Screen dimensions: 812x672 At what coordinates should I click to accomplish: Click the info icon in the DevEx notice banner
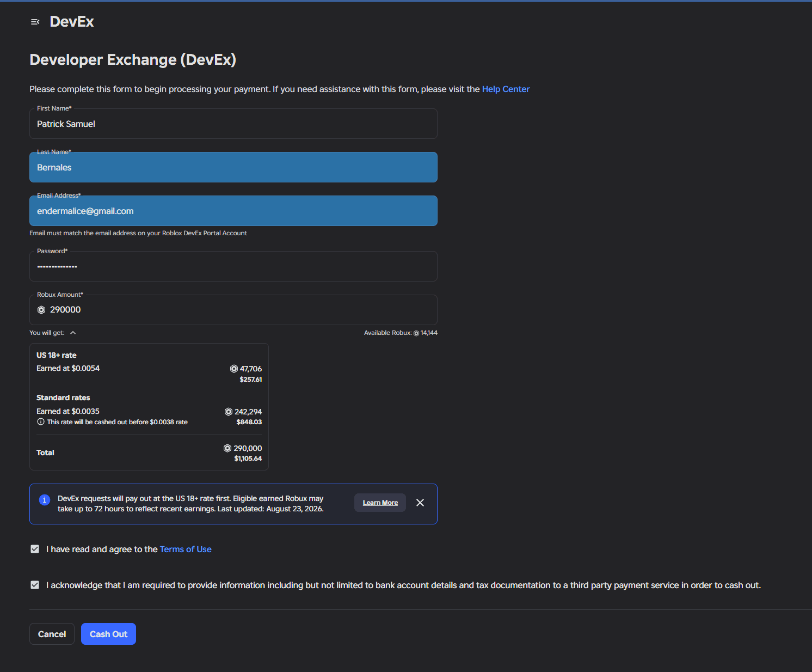pos(45,500)
